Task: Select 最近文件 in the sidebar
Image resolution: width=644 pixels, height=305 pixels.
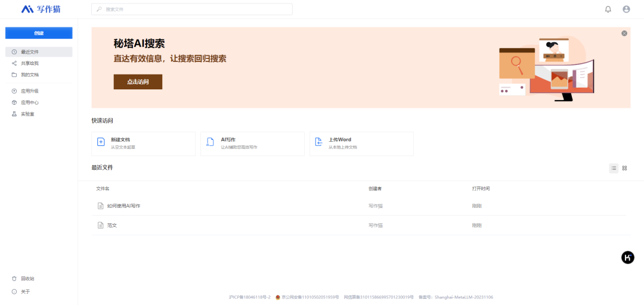Action: click(x=39, y=52)
